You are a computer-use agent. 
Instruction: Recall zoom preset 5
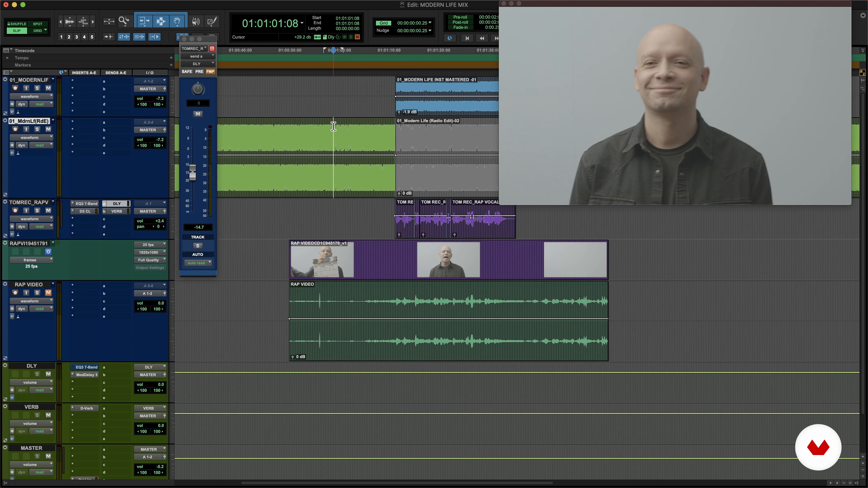(x=92, y=37)
